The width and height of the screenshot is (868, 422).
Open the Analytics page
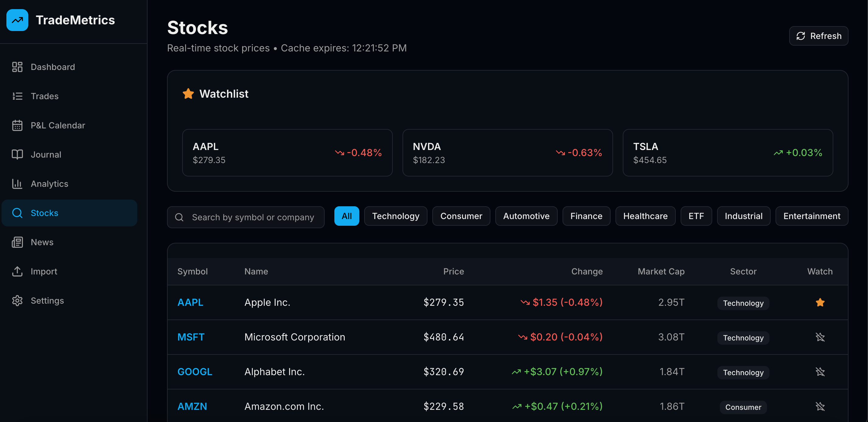click(x=49, y=184)
